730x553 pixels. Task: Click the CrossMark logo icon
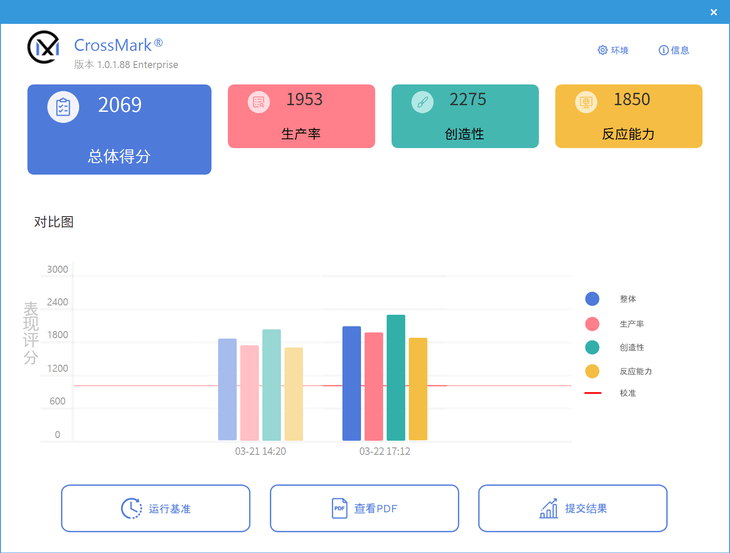pyautogui.click(x=44, y=47)
